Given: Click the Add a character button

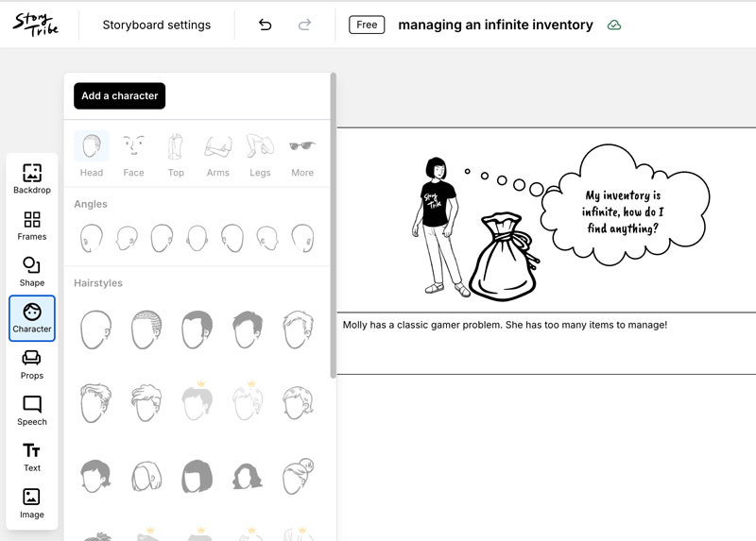Looking at the screenshot, I should pos(120,96).
